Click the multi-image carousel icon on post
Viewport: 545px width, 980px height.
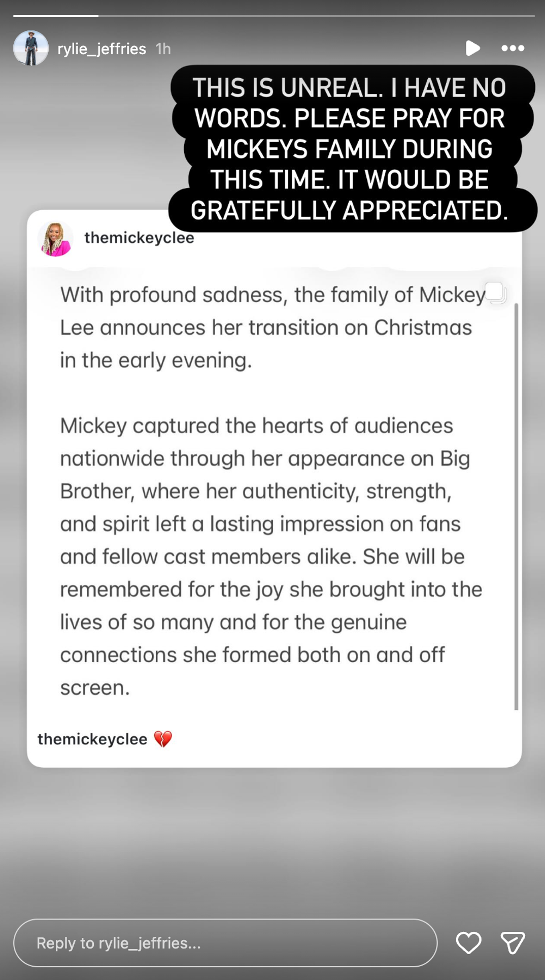coord(495,292)
